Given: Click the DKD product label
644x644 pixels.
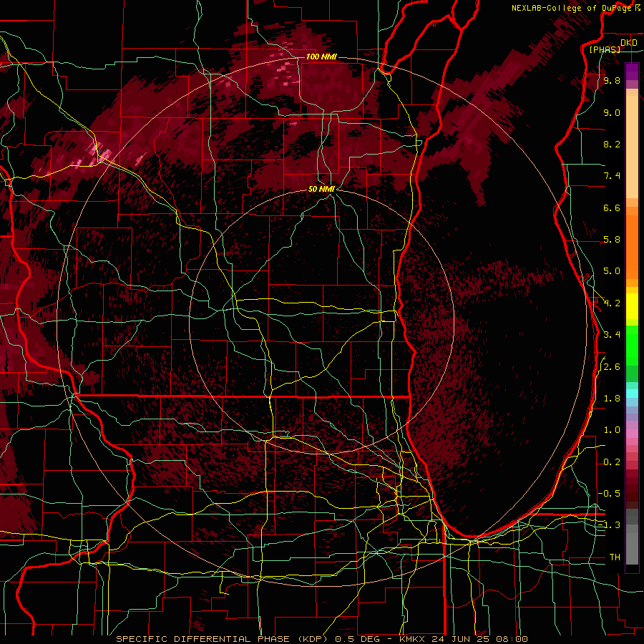Looking at the screenshot, I should 628,43.
